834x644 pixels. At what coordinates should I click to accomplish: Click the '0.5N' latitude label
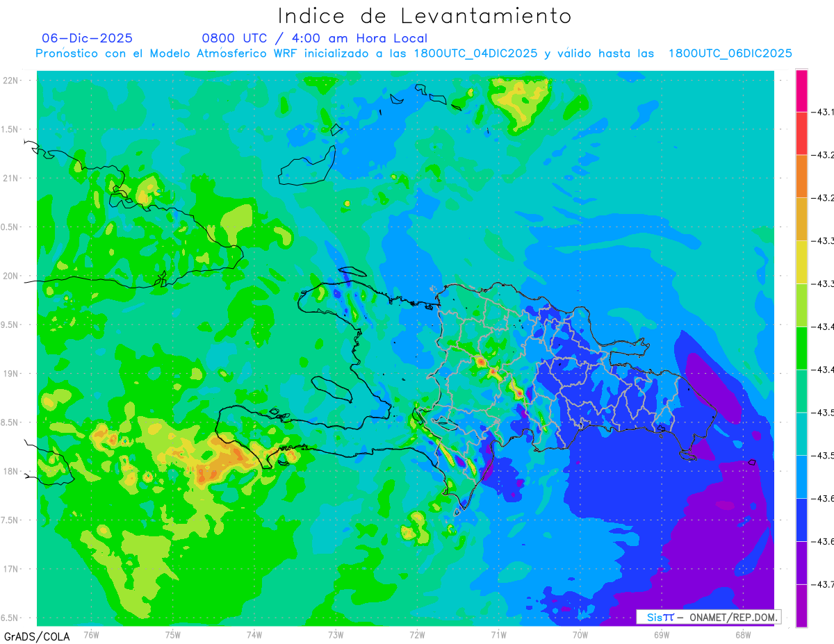10,227
